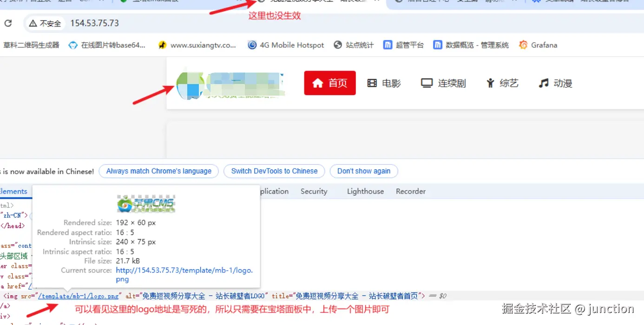This screenshot has width=644, height=325.
Task: Choose Always match Chrome's language
Action: 159,171
